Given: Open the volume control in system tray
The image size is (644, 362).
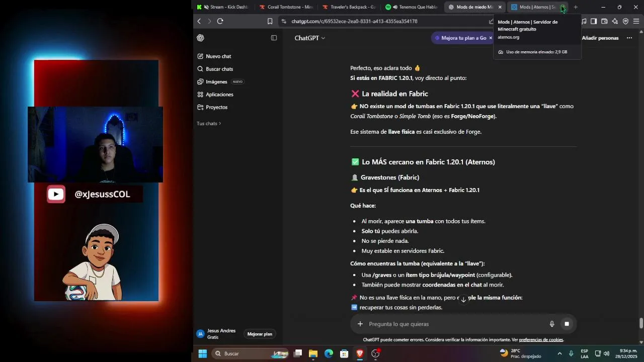Looking at the screenshot, I should [606, 353].
